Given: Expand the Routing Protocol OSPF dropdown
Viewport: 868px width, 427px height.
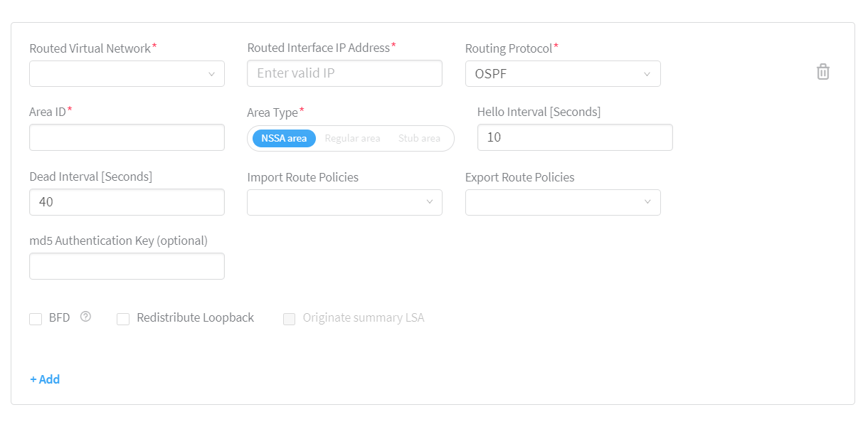Looking at the screenshot, I should pos(563,74).
